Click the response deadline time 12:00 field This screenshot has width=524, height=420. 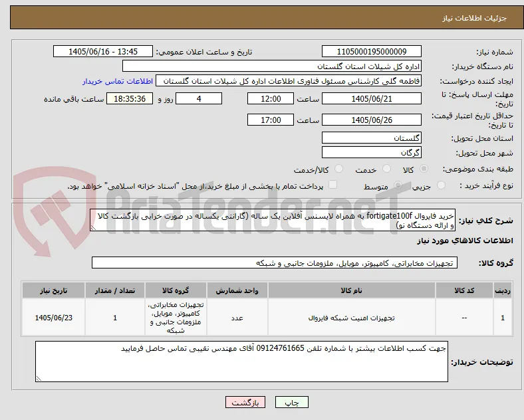(x=271, y=98)
